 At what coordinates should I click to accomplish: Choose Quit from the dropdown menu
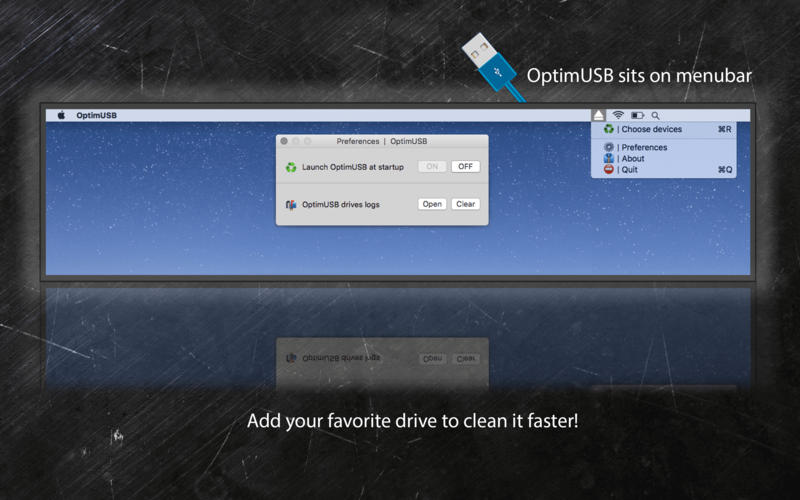click(663, 169)
